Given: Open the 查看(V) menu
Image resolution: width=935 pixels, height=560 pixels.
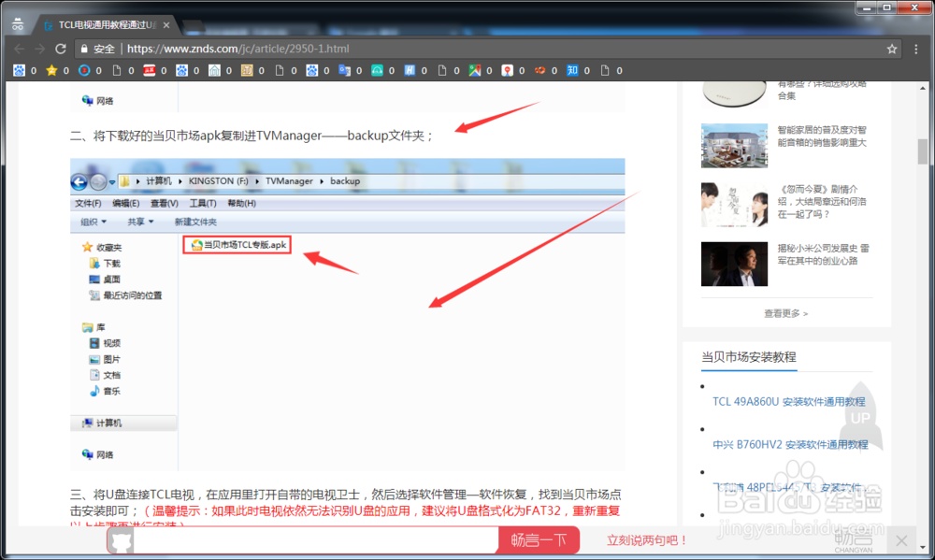Looking at the screenshot, I should [165, 204].
